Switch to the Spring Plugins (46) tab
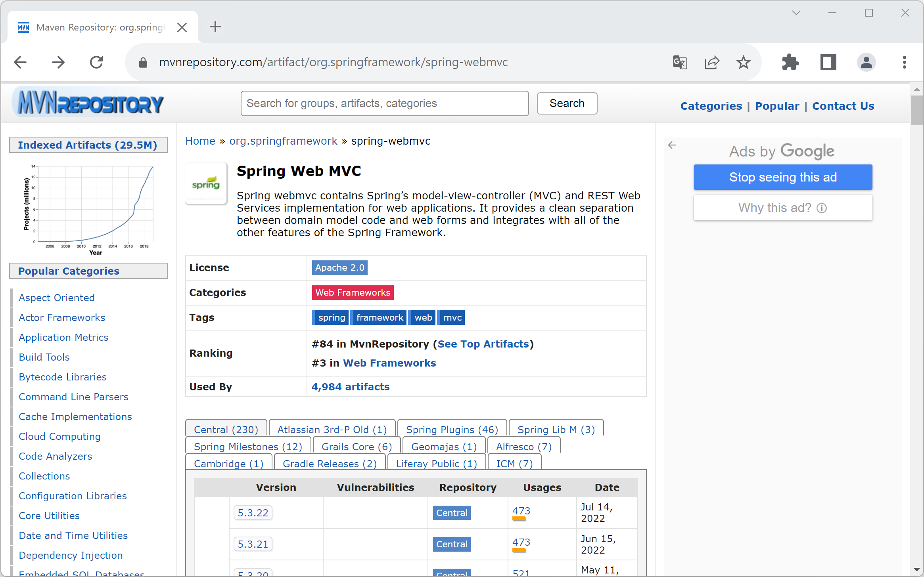 pyautogui.click(x=452, y=430)
